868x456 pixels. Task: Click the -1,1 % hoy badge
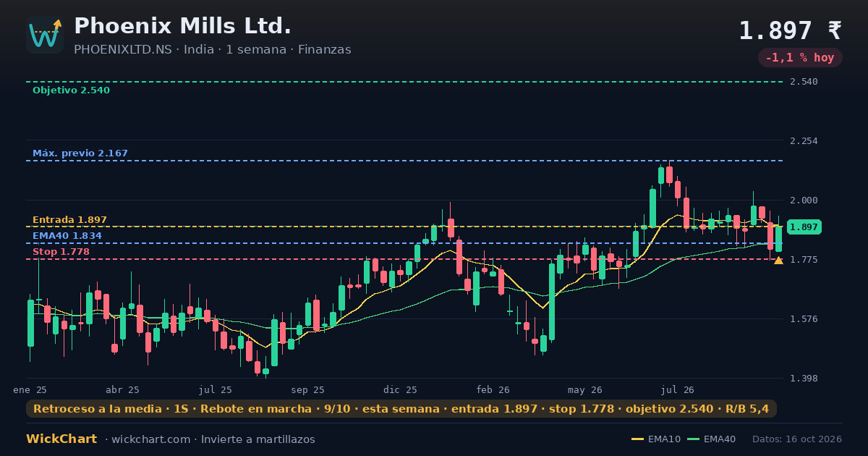tap(800, 58)
